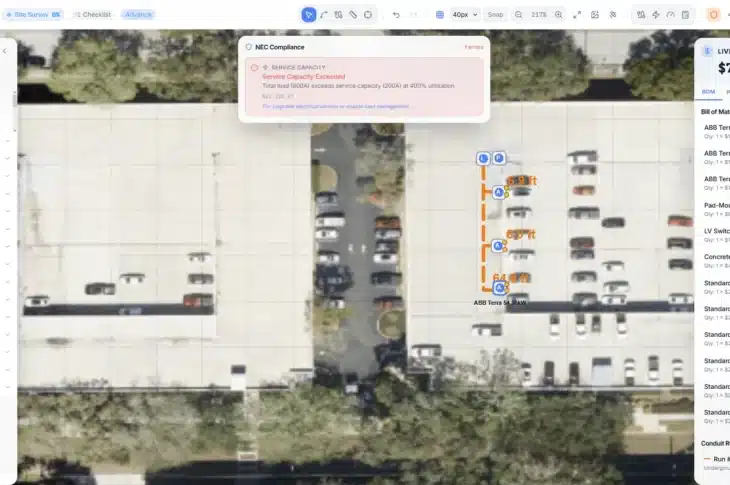
Task: Toggle the Advanced mode pill
Action: [138, 15]
